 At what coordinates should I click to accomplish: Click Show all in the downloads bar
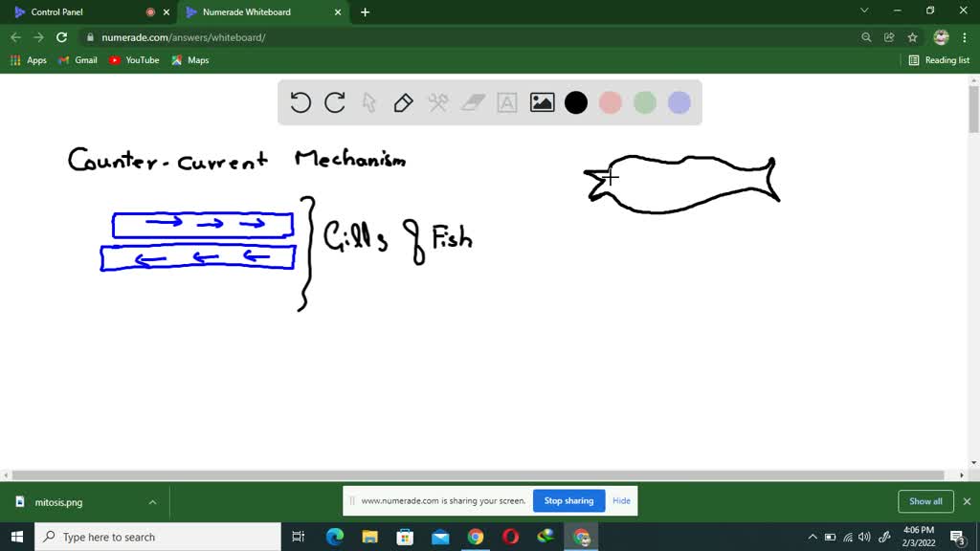(x=924, y=500)
